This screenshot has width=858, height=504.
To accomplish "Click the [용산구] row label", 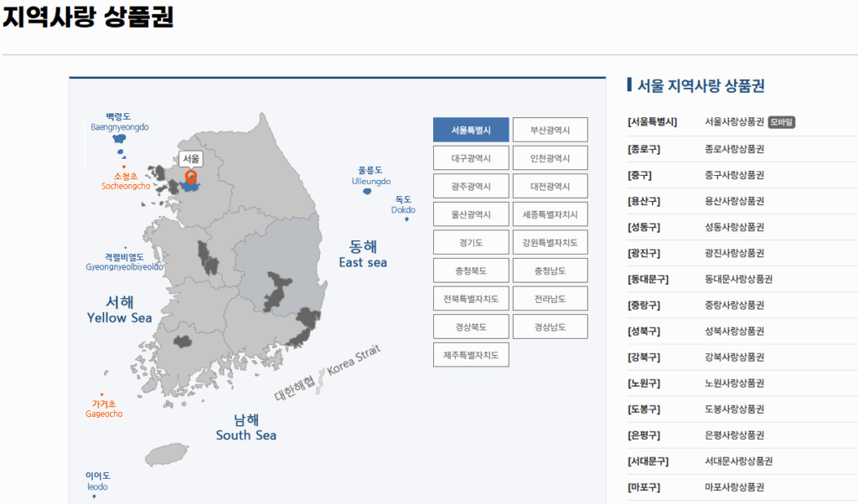I will 643,201.
